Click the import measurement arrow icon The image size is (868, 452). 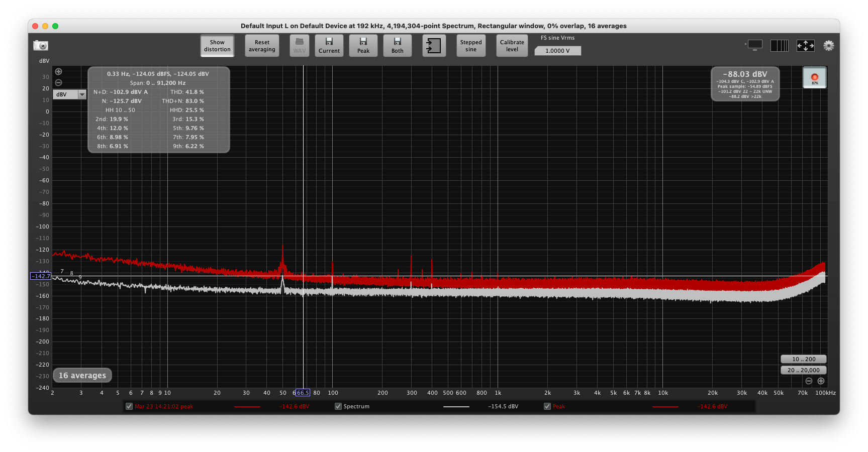pyautogui.click(x=434, y=46)
